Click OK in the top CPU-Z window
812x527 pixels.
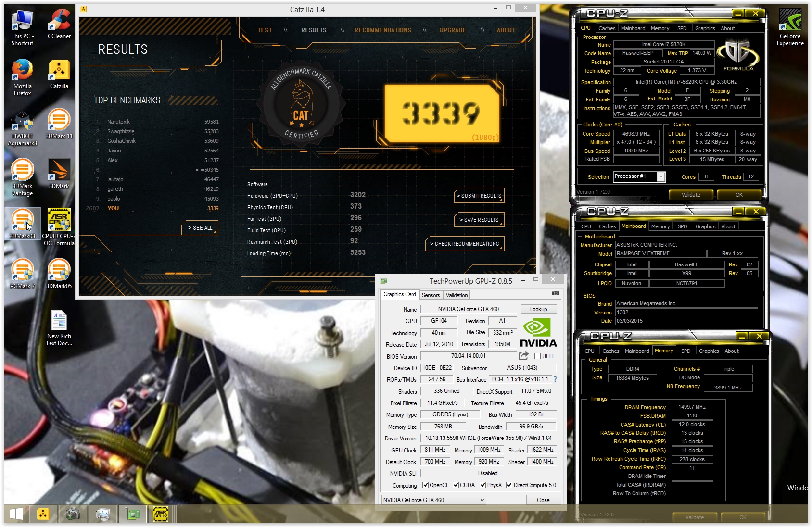739,195
